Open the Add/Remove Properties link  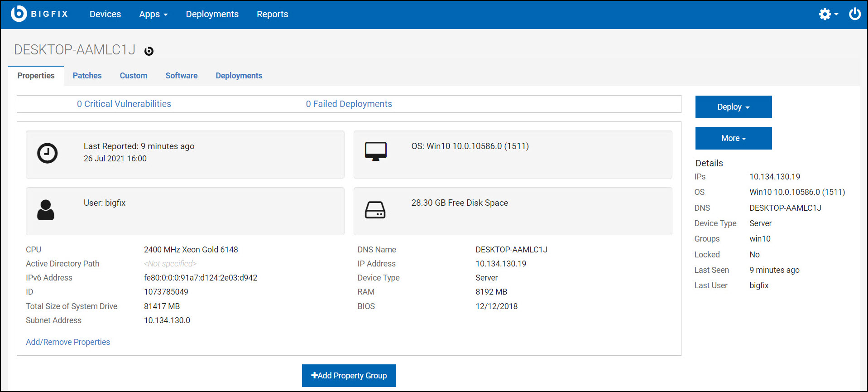click(68, 342)
